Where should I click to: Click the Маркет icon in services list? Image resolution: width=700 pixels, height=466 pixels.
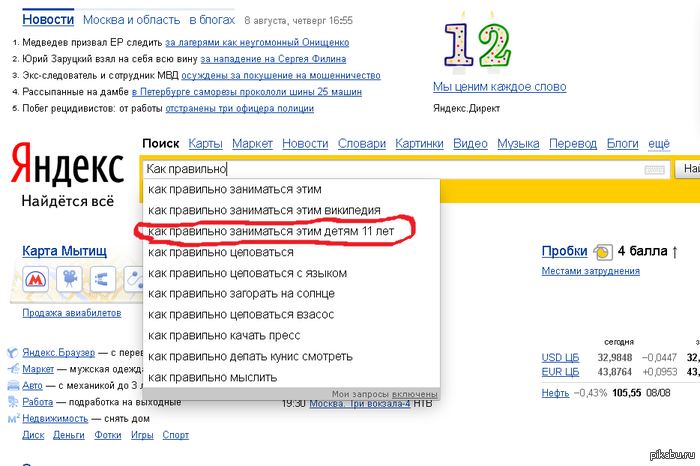[x=13, y=369]
